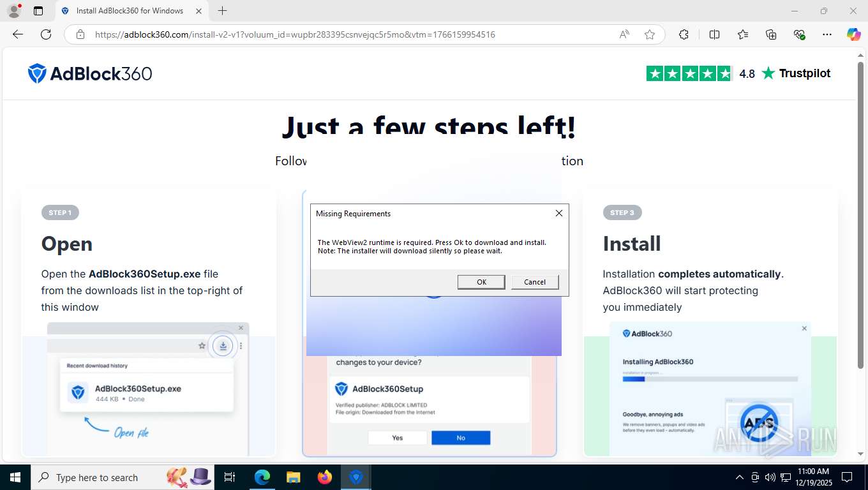Open Settings and more menu
Viewport: 868px width, 490px height.
(x=827, y=34)
